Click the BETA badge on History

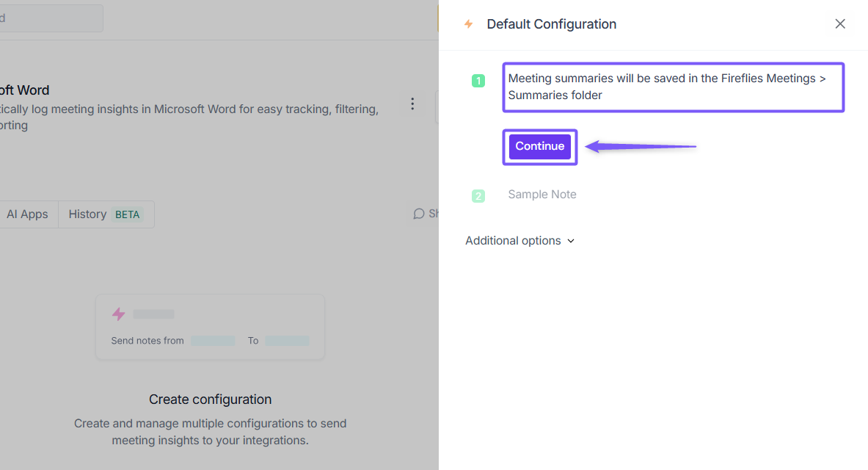pyautogui.click(x=127, y=215)
